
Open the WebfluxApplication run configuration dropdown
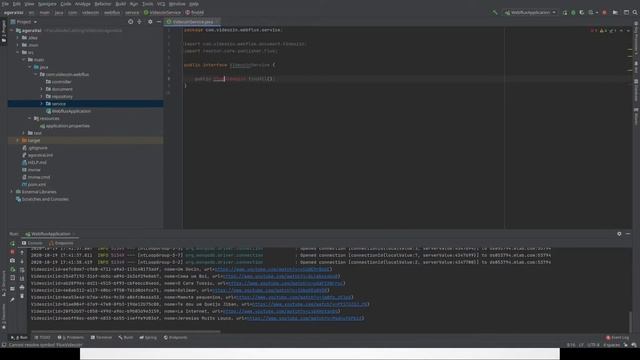(530, 13)
